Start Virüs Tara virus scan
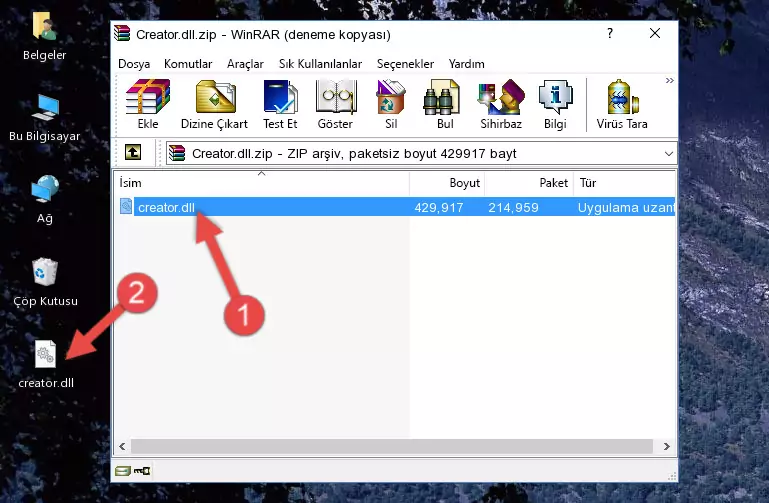This screenshot has height=503, width=769. 622,104
